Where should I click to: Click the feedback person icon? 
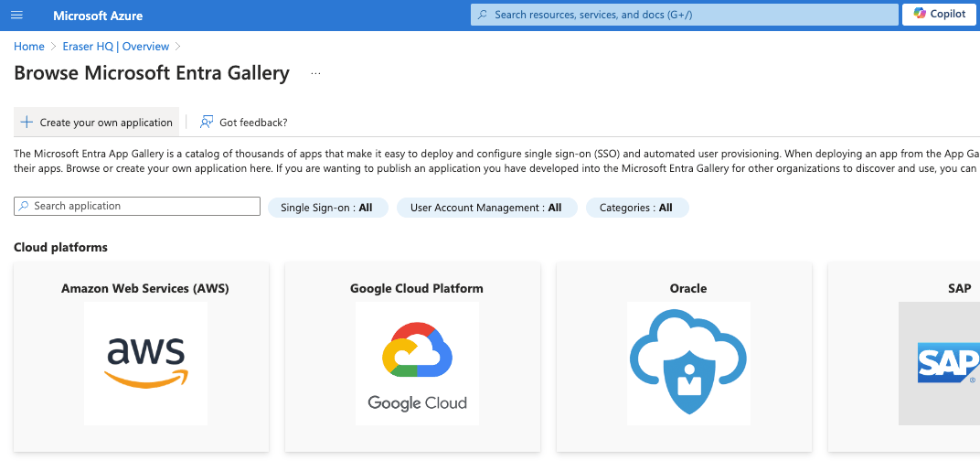click(x=207, y=122)
